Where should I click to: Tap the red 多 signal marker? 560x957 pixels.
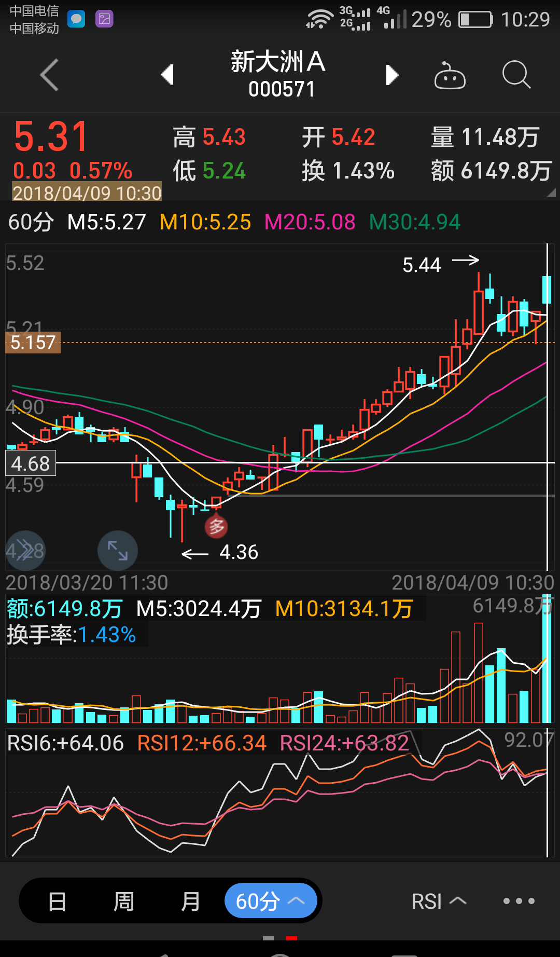(216, 526)
